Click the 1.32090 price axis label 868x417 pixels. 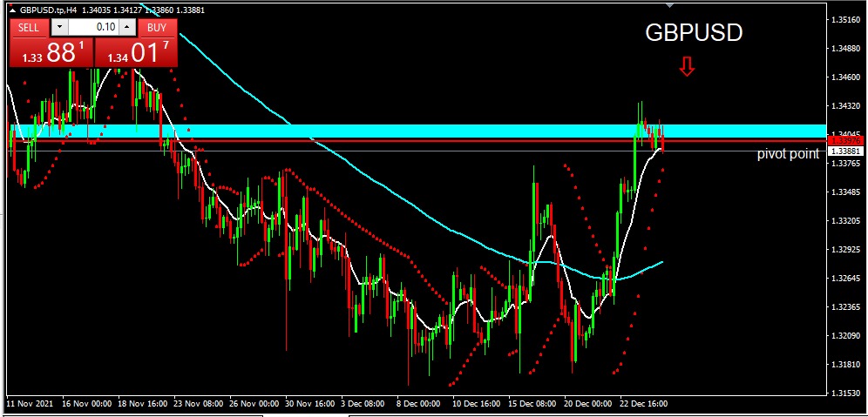pyautogui.click(x=844, y=336)
